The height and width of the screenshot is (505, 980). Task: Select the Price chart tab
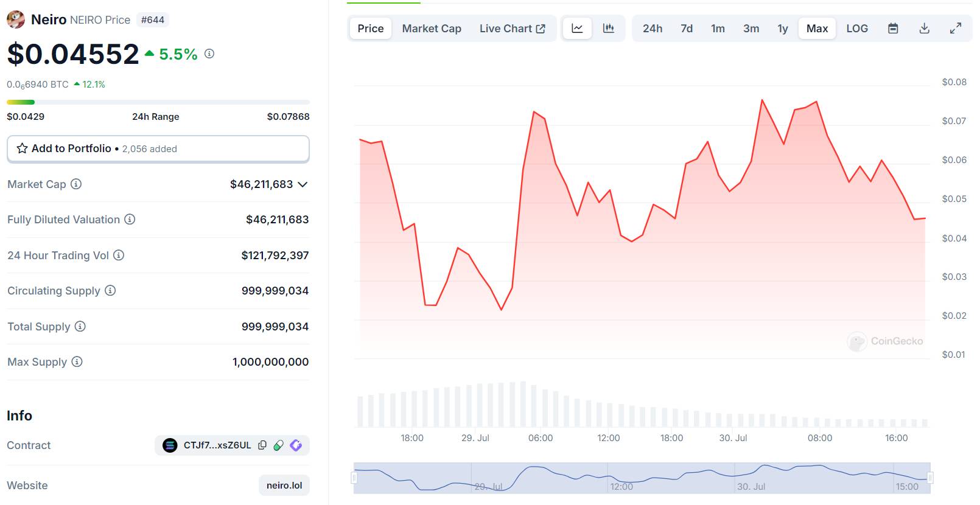(x=371, y=29)
